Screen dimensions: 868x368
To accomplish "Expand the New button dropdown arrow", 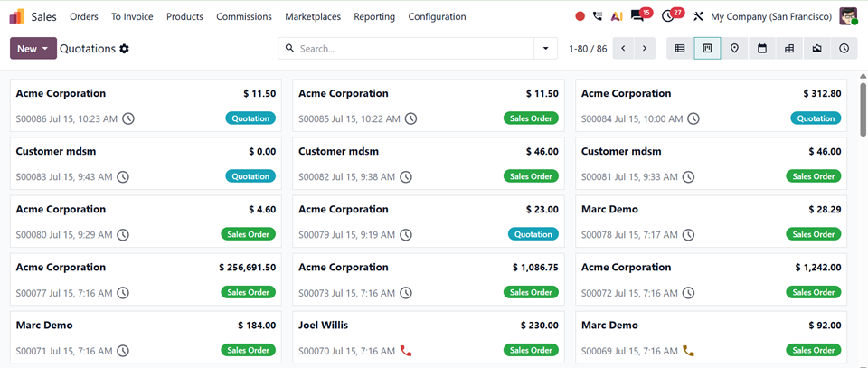I will pyautogui.click(x=45, y=49).
